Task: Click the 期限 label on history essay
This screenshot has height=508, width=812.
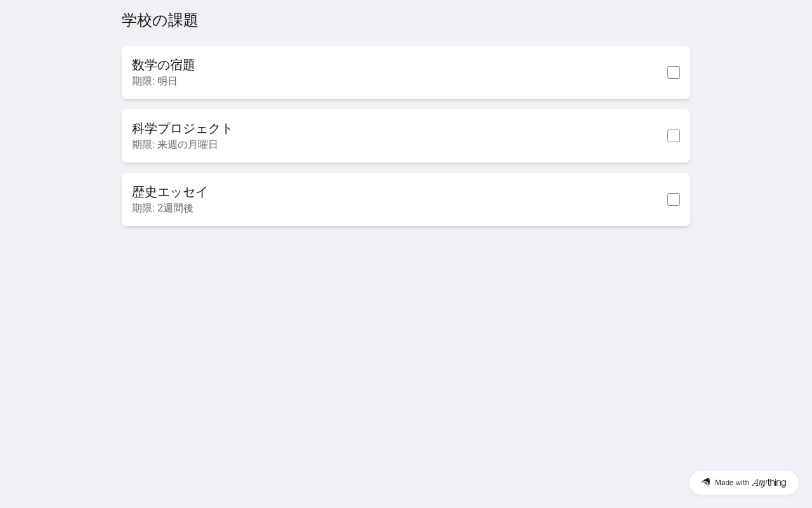Action: pos(142,208)
